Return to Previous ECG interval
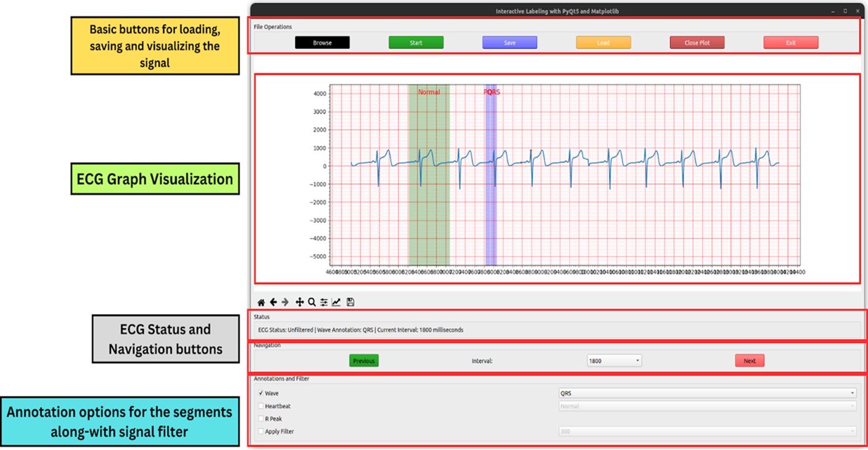The image size is (868, 450). [x=364, y=361]
